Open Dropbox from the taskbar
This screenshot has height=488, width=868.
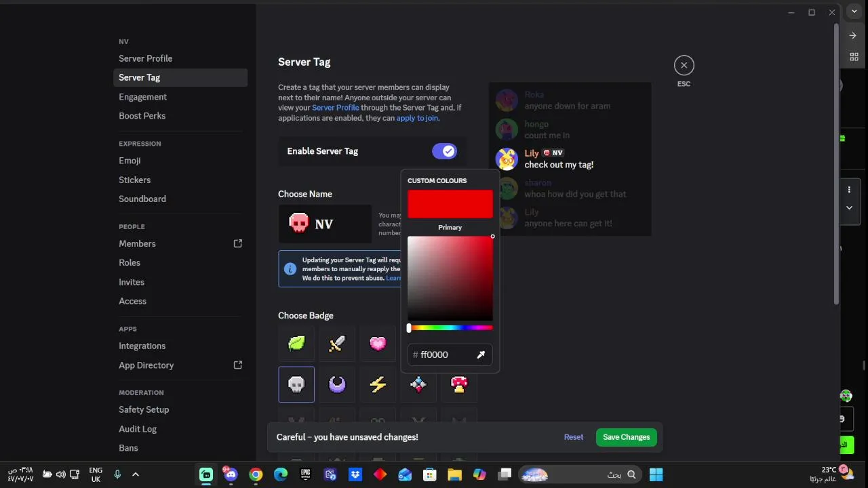tap(355, 474)
